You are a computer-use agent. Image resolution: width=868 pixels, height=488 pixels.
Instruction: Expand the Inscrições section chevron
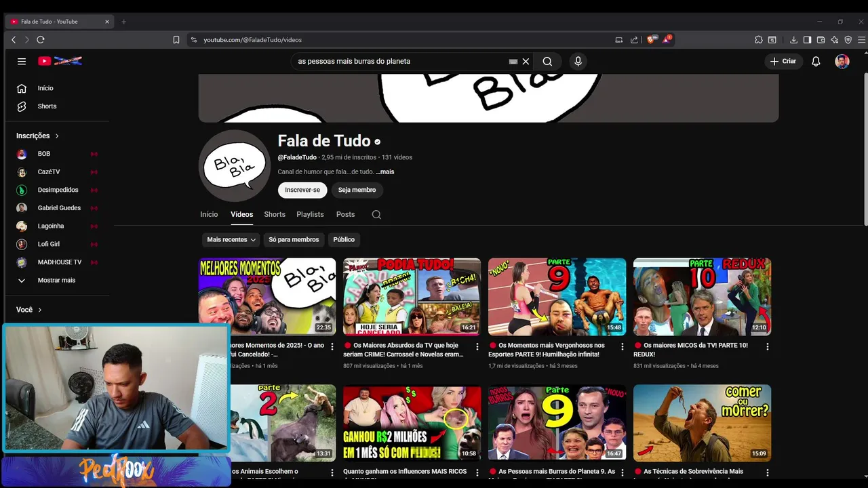pyautogui.click(x=57, y=136)
